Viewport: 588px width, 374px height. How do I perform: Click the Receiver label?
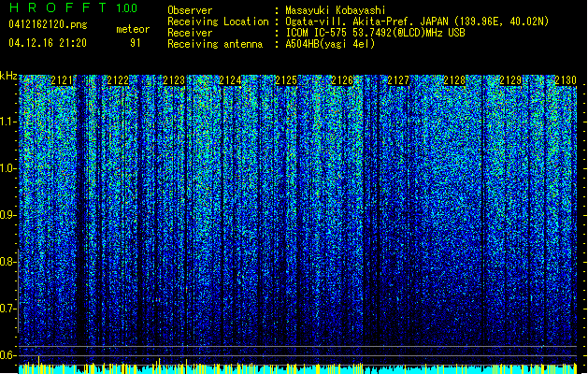coord(190,33)
